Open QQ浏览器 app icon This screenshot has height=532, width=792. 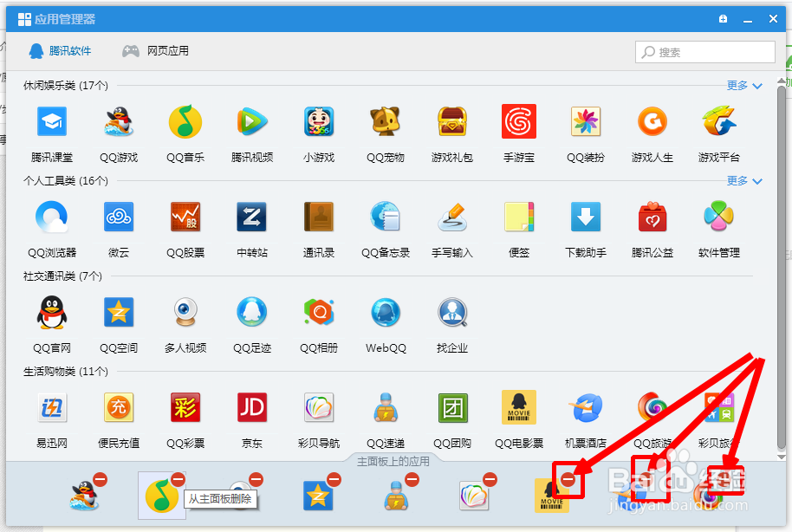tap(52, 217)
